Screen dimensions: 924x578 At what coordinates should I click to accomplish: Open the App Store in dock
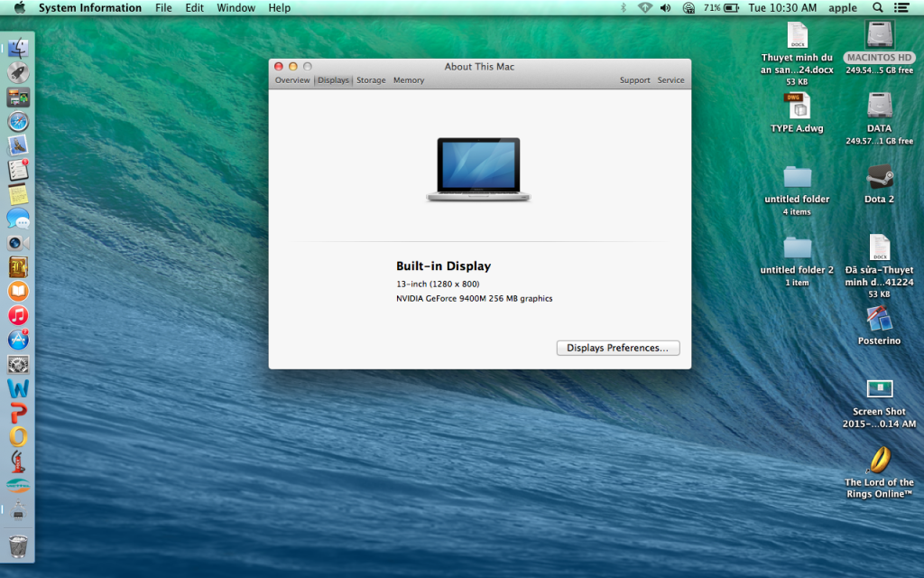tap(18, 340)
